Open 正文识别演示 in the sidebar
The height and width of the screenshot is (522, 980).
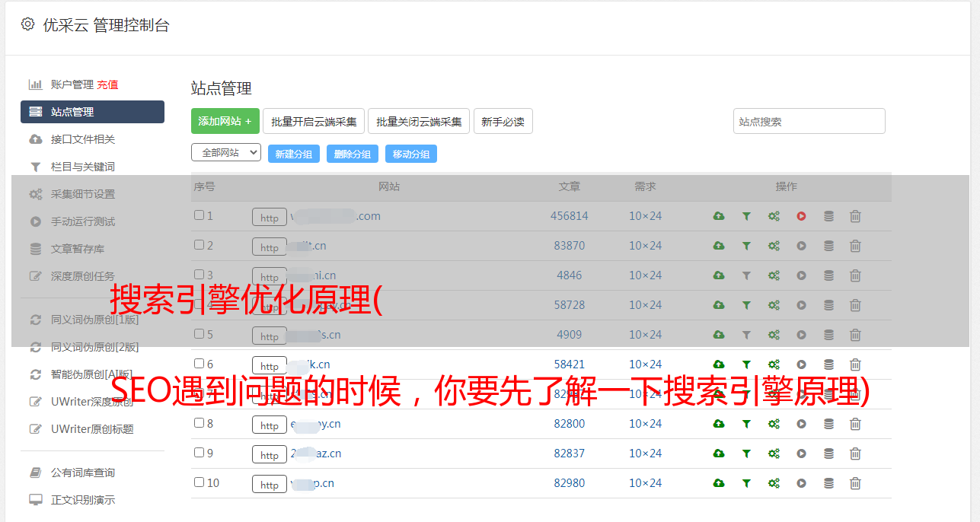coord(83,501)
